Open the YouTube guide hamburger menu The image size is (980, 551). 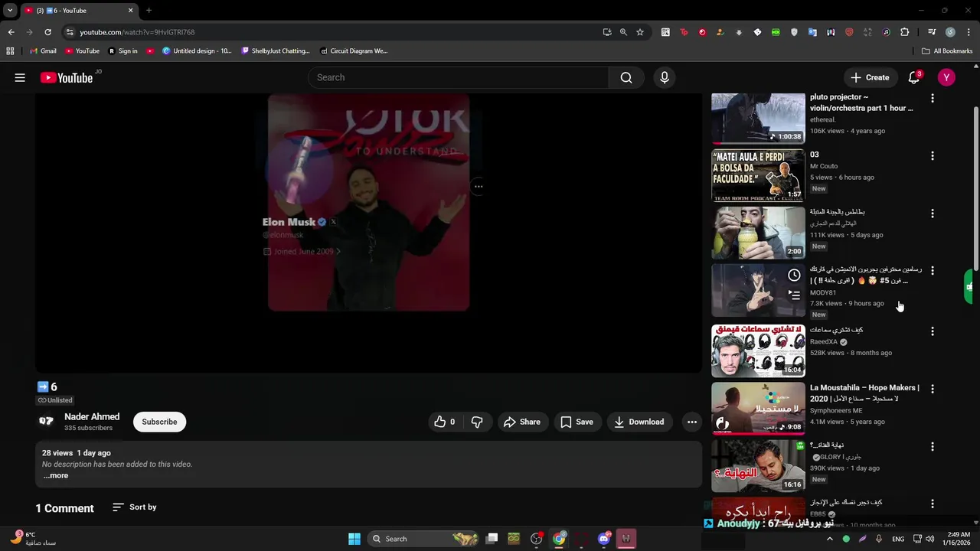[x=20, y=77]
